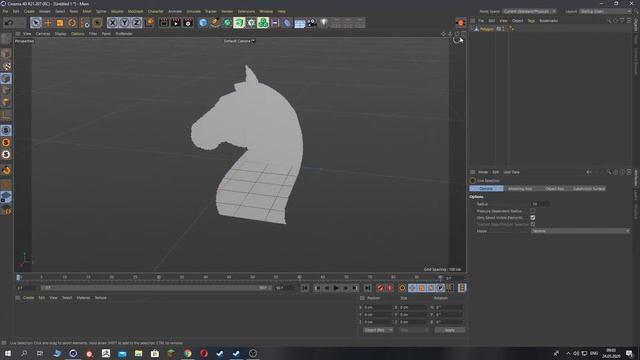Open the Deformer bend icon
This screenshot has height=360, width=640.
point(287,23)
